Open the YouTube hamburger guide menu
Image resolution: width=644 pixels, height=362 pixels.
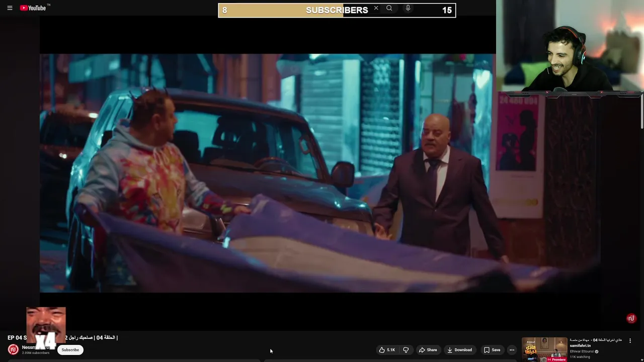[x=10, y=8]
